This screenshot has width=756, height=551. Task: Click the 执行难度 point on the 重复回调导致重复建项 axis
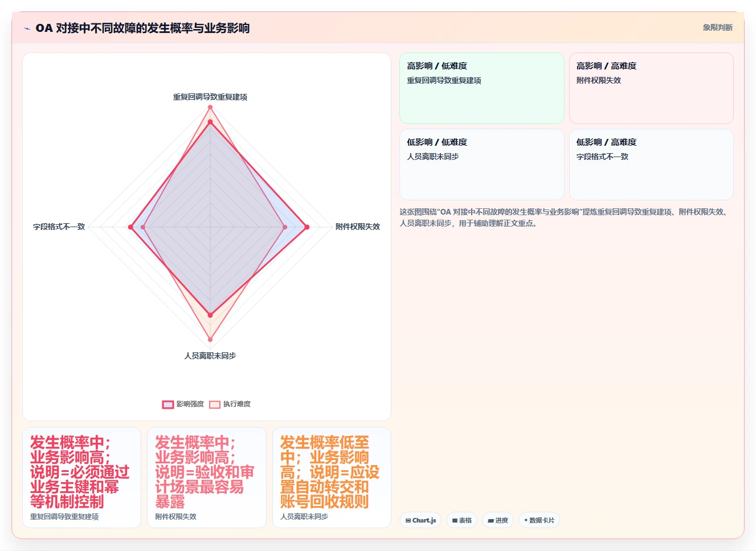(210, 107)
